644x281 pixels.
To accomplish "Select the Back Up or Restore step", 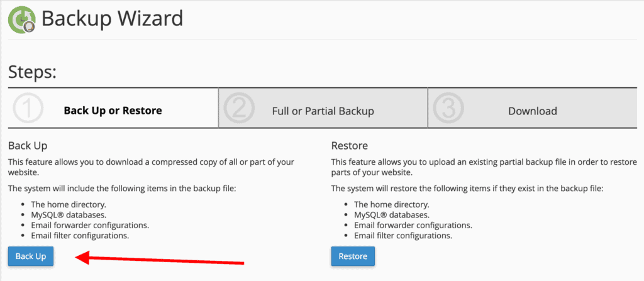I will click(x=113, y=111).
